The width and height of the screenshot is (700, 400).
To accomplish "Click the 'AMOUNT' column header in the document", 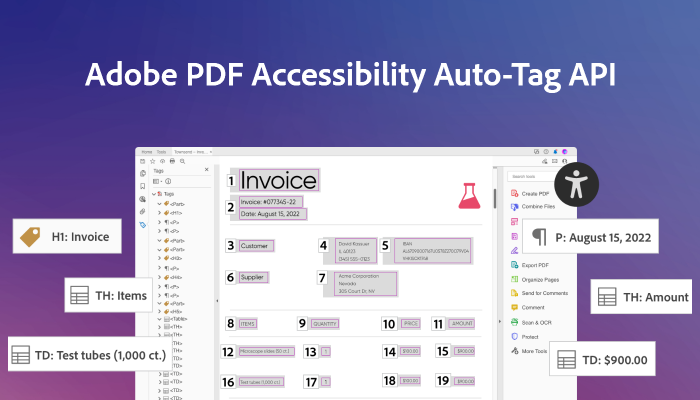I will (462, 323).
